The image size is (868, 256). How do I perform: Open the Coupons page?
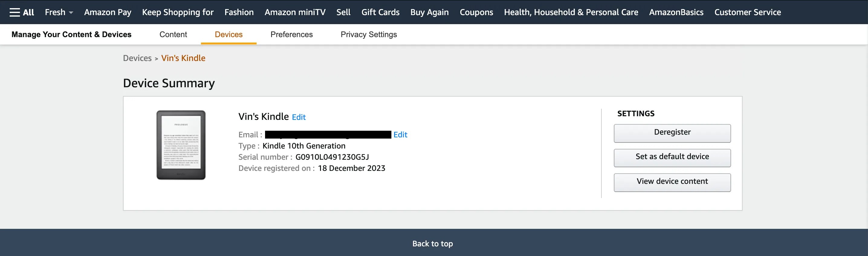476,12
